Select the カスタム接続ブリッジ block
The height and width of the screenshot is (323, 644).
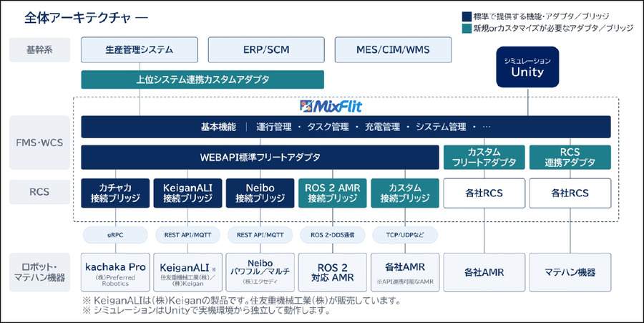[405, 193]
